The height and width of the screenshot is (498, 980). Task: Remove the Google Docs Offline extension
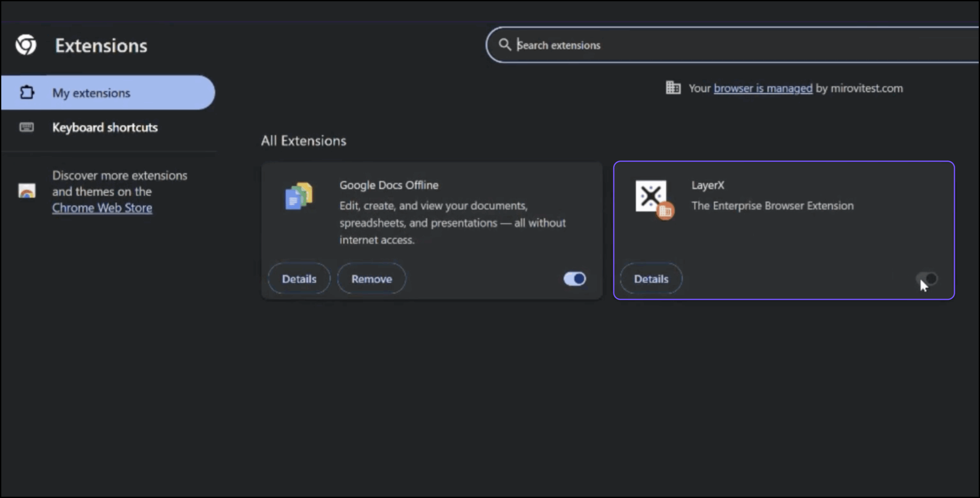pos(371,278)
